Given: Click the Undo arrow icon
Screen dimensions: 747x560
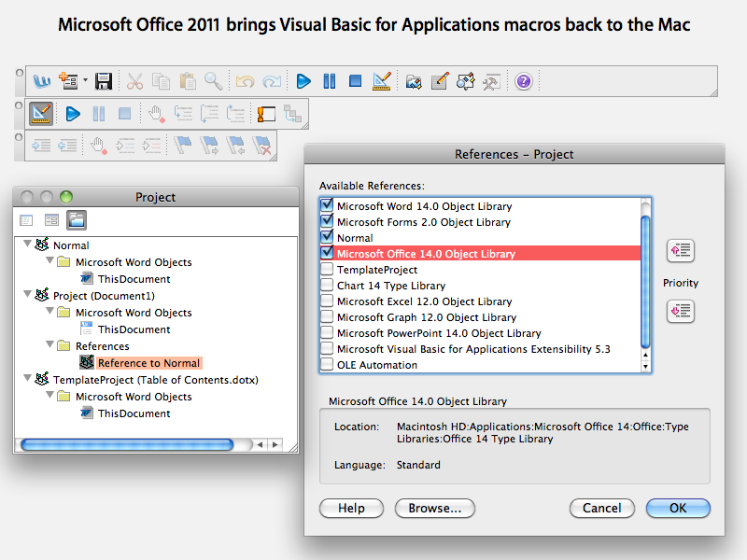Looking at the screenshot, I should click(x=245, y=81).
